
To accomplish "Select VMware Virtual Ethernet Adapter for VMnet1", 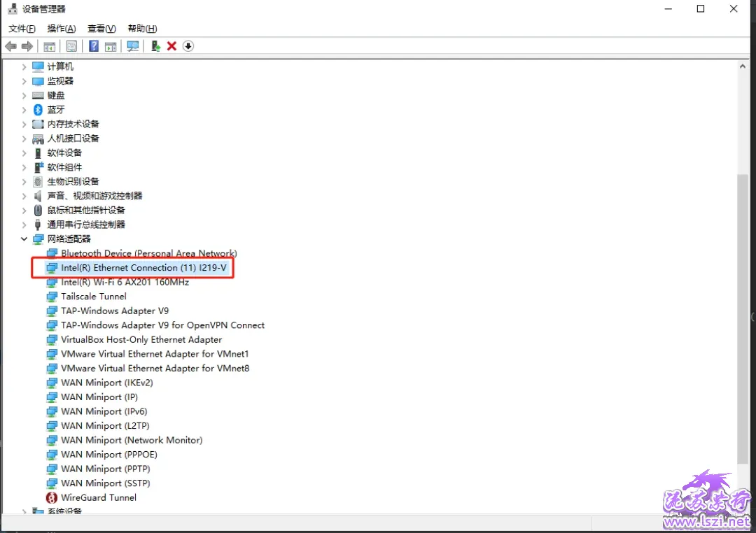I will [x=155, y=354].
